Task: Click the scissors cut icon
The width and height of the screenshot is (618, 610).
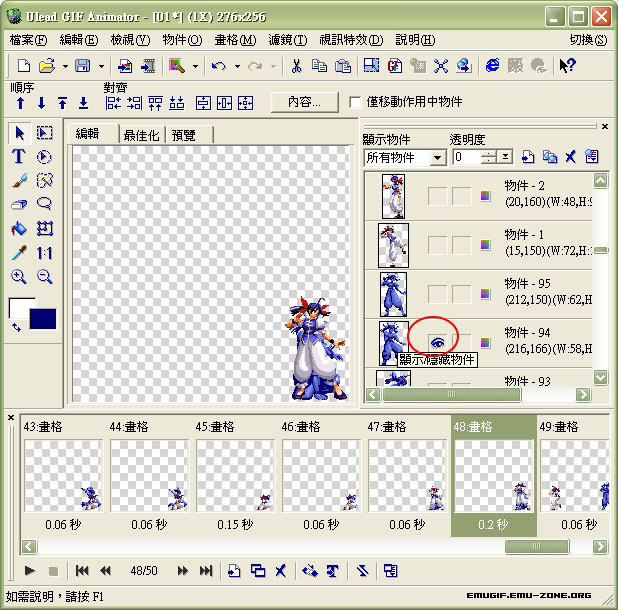Action: point(296,66)
